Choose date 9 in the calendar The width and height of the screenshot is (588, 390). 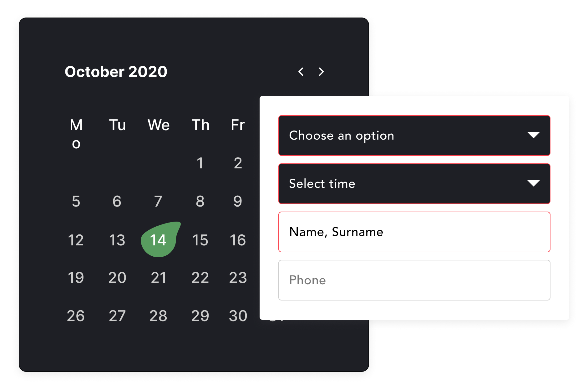[x=238, y=201]
